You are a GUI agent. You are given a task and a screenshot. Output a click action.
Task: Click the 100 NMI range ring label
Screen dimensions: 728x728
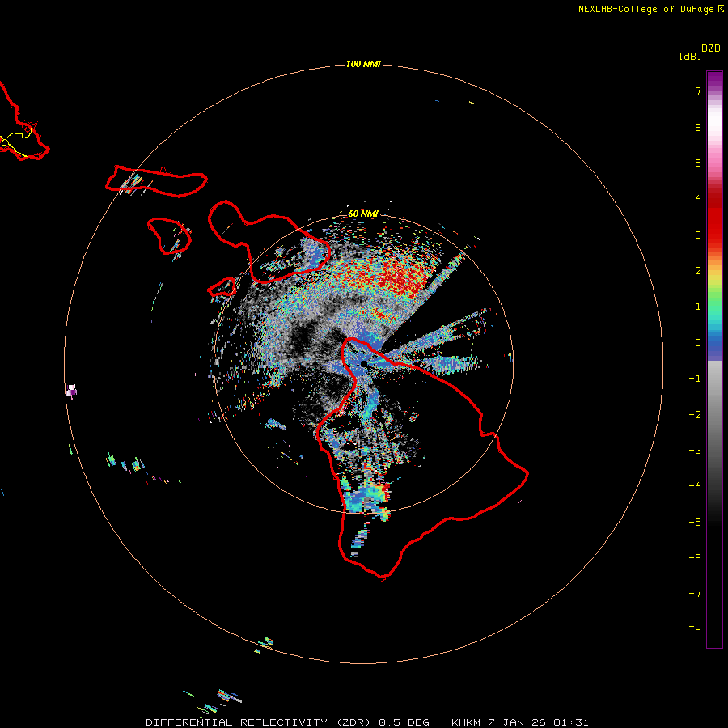tap(363, 64)
